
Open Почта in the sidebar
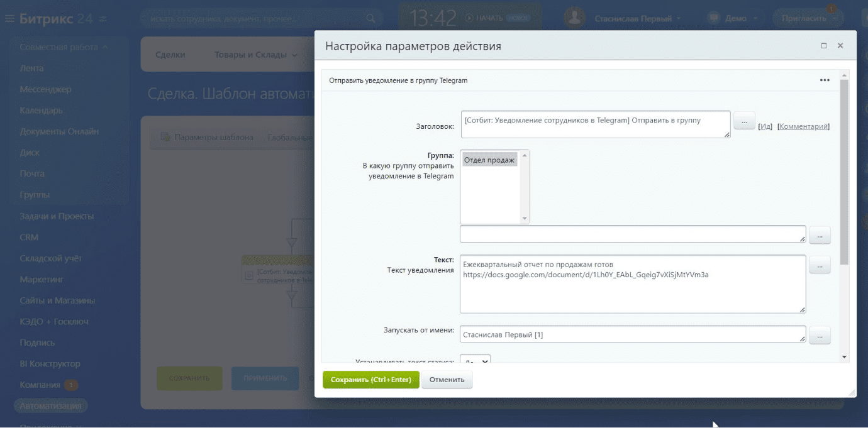(32, 173)
